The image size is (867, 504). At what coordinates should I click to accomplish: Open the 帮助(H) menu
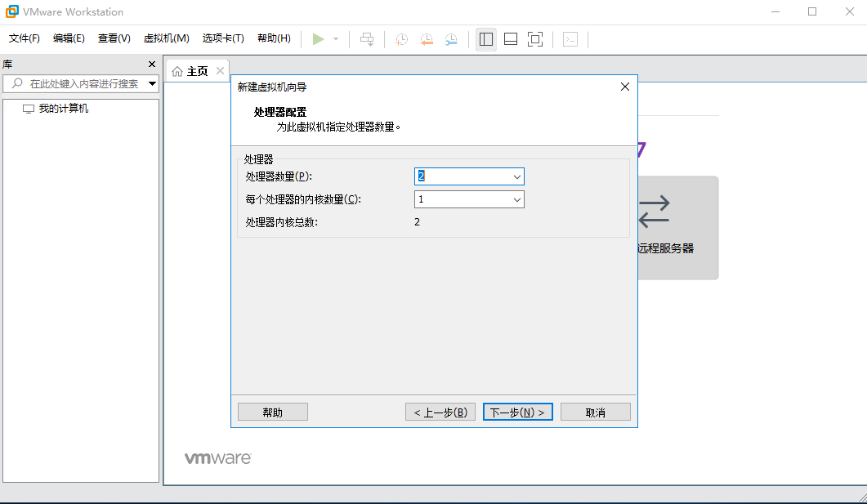pos(275,38)
